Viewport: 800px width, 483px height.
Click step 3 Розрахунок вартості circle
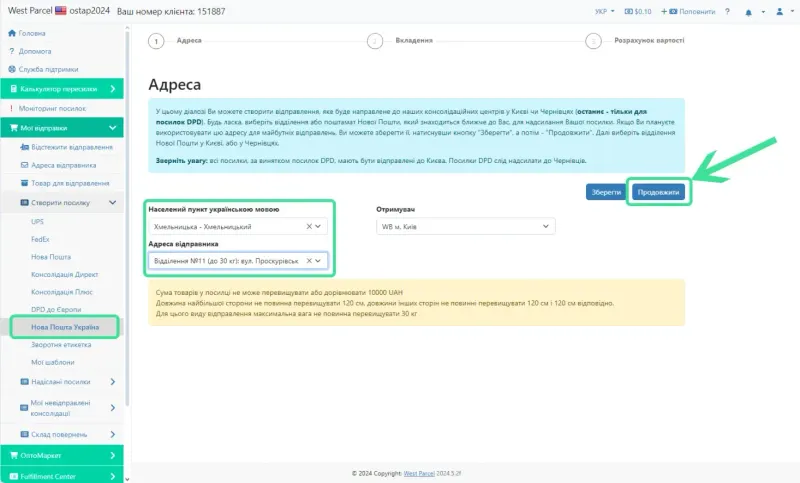tap(593, 41)
